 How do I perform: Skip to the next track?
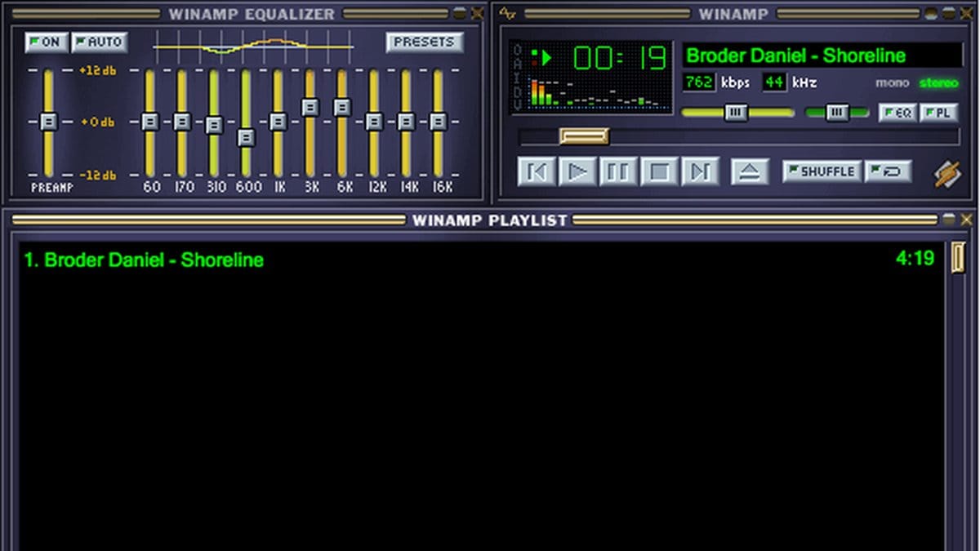700,172
